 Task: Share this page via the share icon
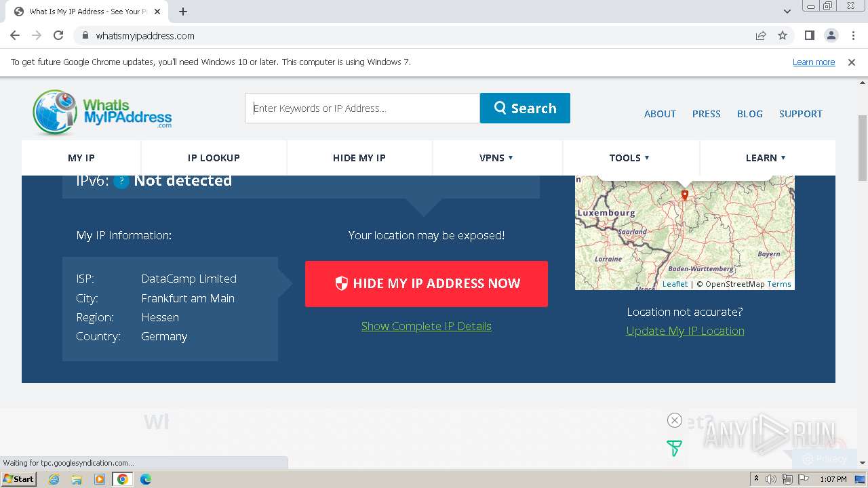pos(761,35)
